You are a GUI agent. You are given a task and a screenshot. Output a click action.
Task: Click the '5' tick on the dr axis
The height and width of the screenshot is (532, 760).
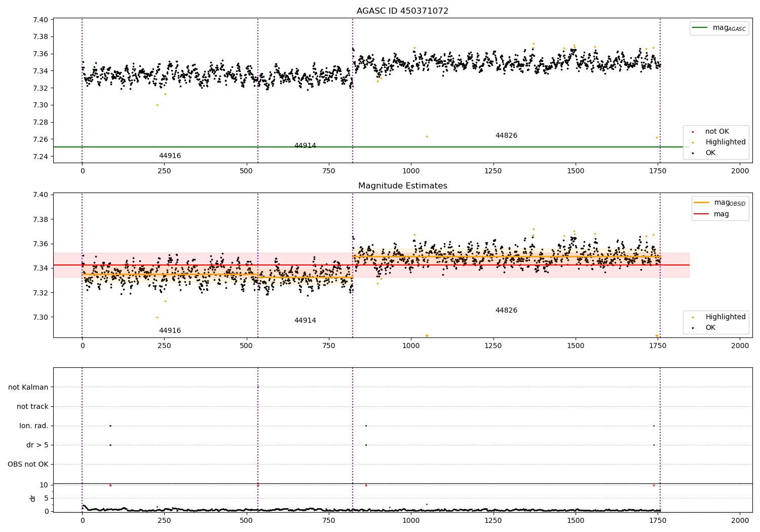tap(46, 498)
